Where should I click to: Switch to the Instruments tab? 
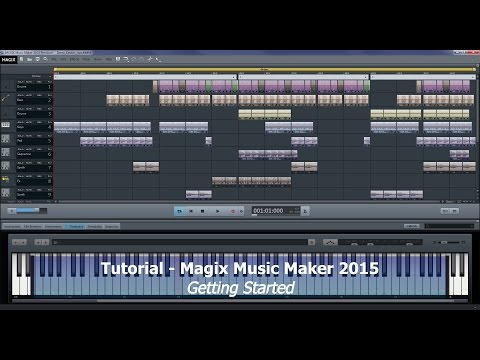pyautogui.click(x=53, y=226)
